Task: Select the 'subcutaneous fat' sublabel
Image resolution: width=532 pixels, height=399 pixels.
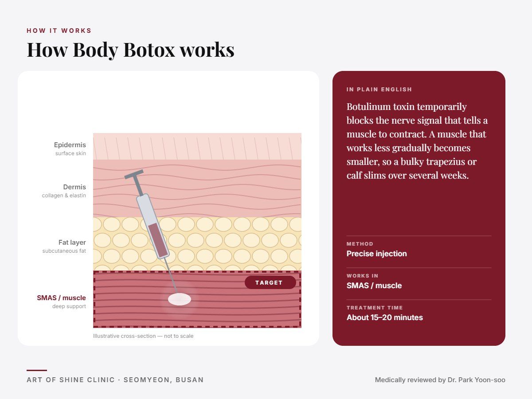Action: tap(64, 251)
